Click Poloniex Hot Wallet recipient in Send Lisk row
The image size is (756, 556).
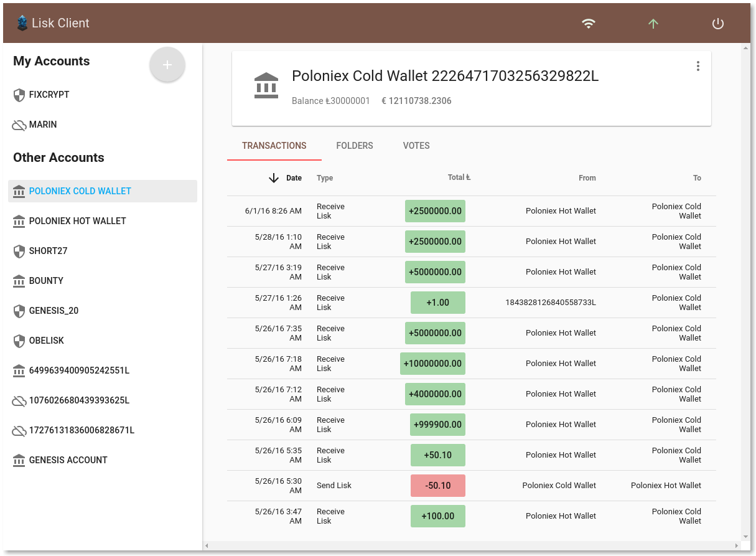[x=666, y=486]
